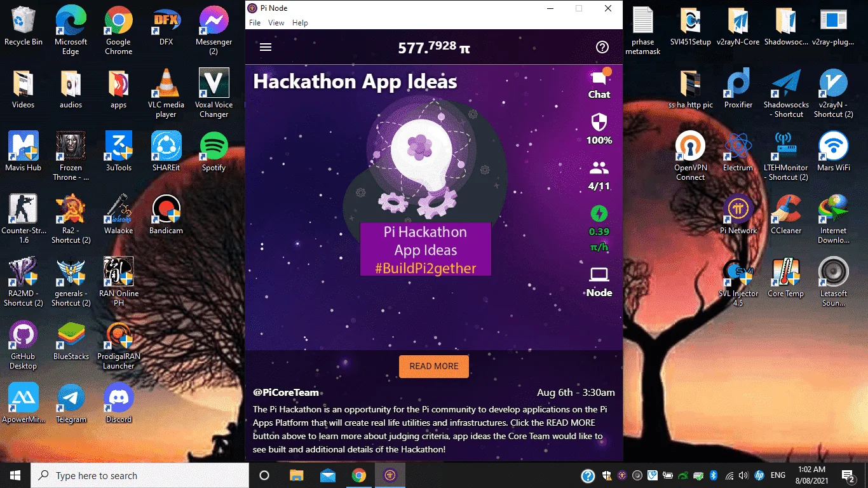Select the DFX desktop shortcut

click(x=166, y=26)
